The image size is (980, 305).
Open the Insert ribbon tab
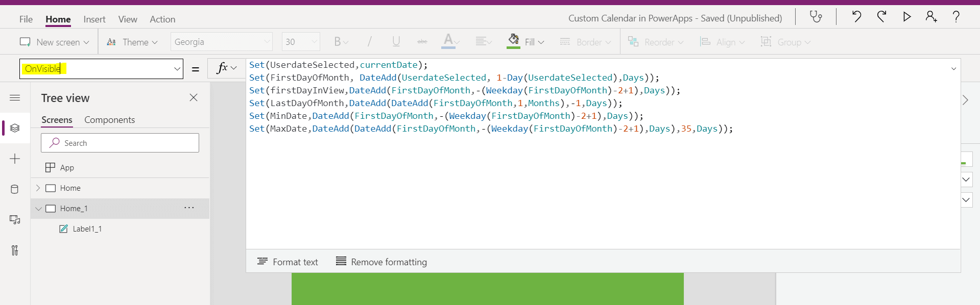click(x=94, y=19)
